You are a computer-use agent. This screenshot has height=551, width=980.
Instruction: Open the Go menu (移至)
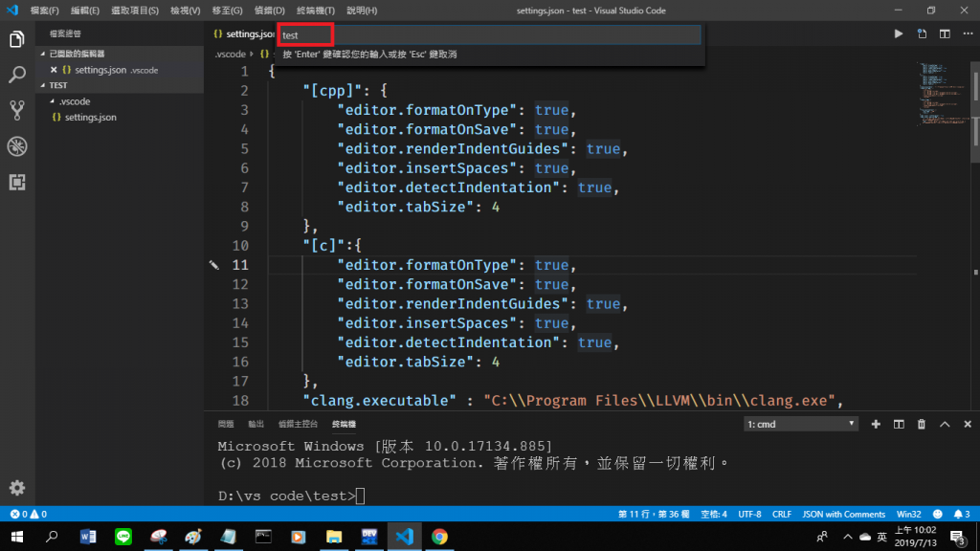pyautogui.click(x=227, y=11)
